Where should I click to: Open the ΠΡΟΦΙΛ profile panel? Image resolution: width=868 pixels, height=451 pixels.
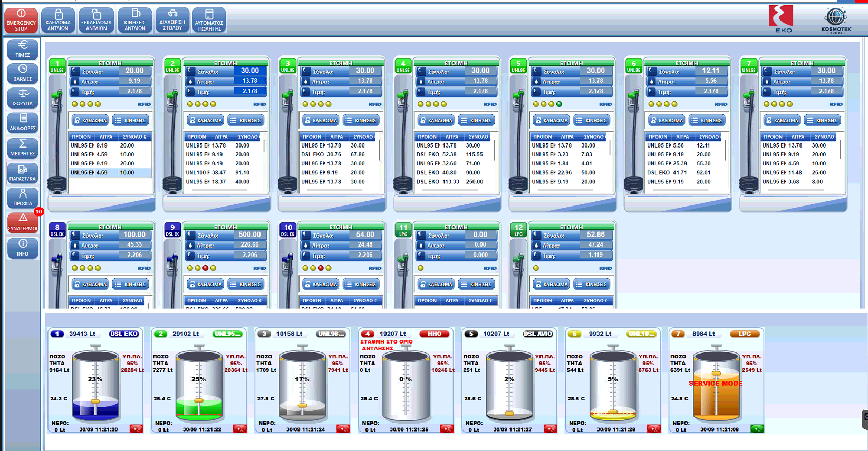(x=23, y=198)
